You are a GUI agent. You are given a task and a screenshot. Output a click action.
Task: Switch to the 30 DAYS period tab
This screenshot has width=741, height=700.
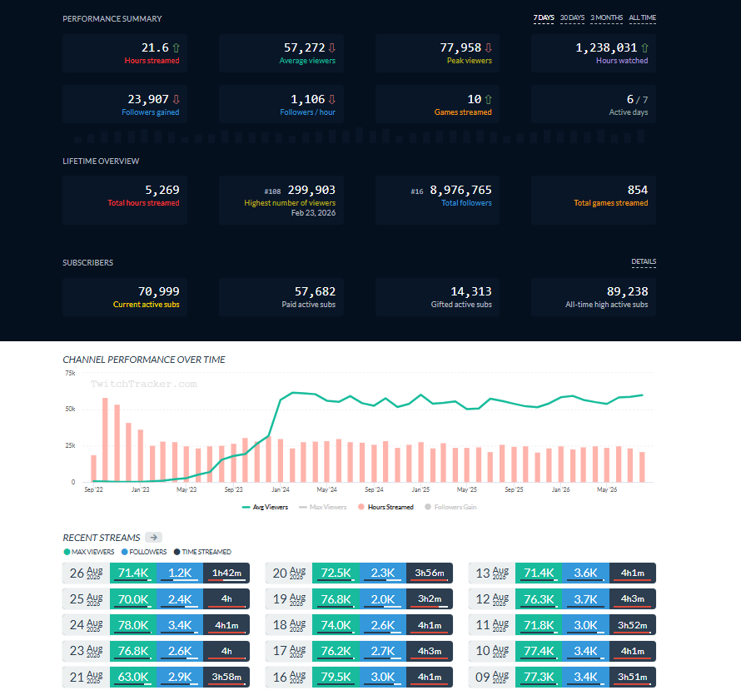(x=572, y=18)
